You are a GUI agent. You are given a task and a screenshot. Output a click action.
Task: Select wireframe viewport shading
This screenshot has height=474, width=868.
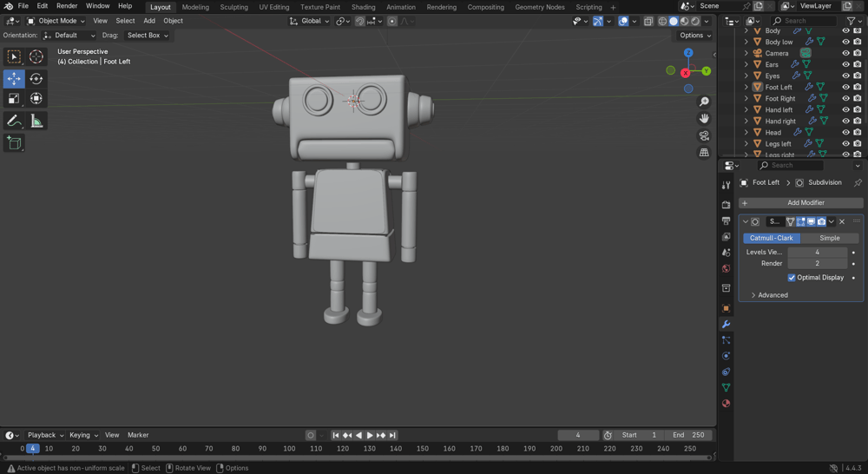click(x=662, y=21)
